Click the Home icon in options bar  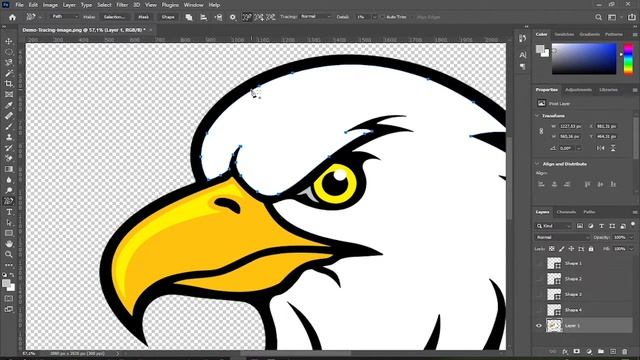point(12,17)
